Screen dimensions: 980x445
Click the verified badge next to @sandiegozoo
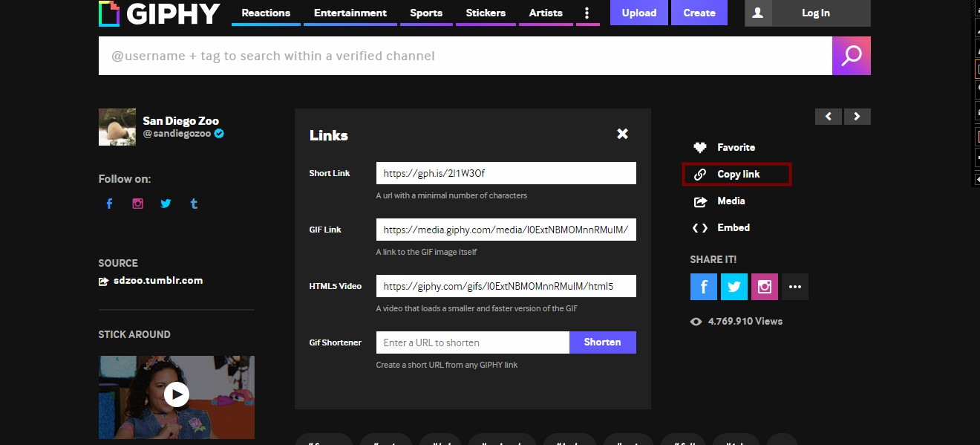219,134
